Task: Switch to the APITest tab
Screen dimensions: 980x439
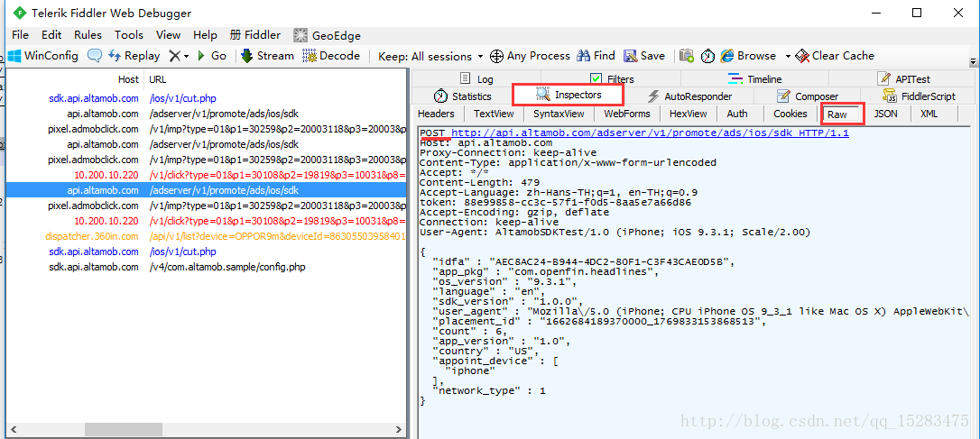Action: pyautogui.click(x=904, y=79)
